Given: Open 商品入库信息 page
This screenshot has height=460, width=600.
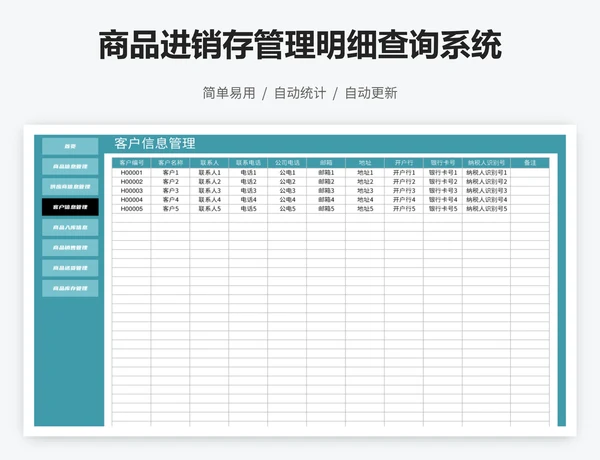Looking at the screenshot, I should pyautogui.click(x=70, y=227).
